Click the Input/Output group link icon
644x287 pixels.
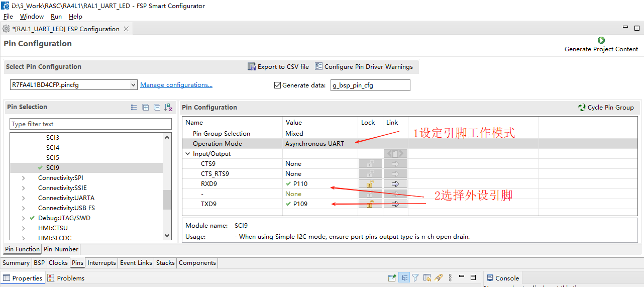click(x=395, y=153)
